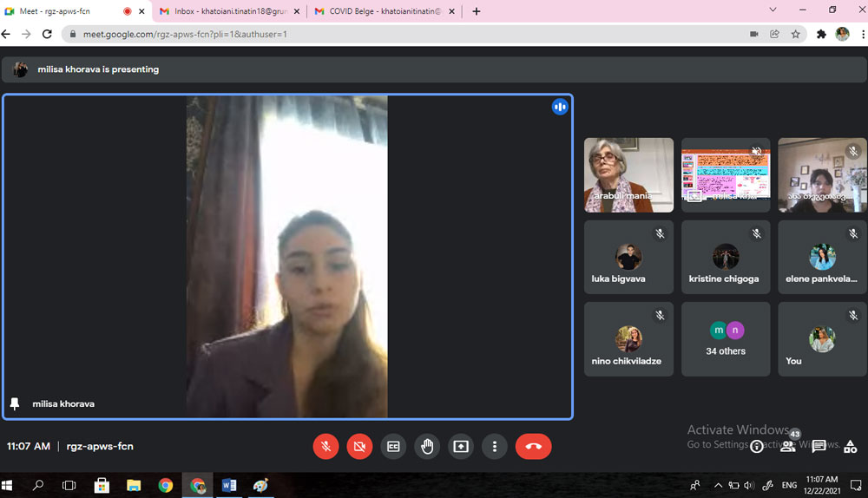Toggle closed captions with the CC button
The width and height of the screenshot is (868, 498).
pos(393,446)
